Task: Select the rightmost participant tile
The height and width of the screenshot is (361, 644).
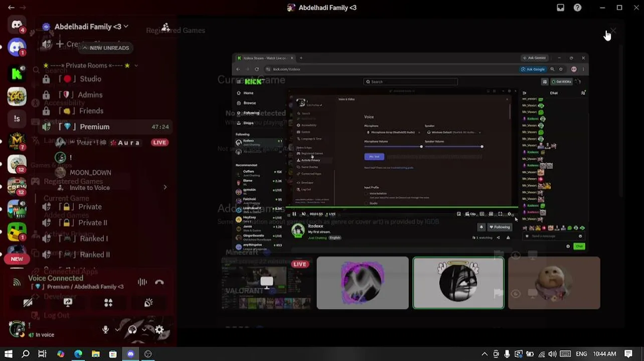Action: pyautogui.click(x=554, y=283)
